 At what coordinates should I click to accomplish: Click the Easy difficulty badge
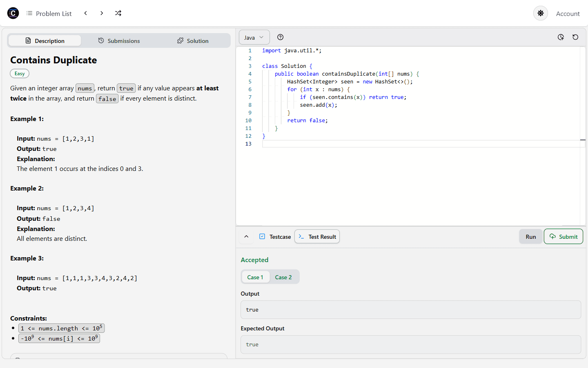[20, 74]
